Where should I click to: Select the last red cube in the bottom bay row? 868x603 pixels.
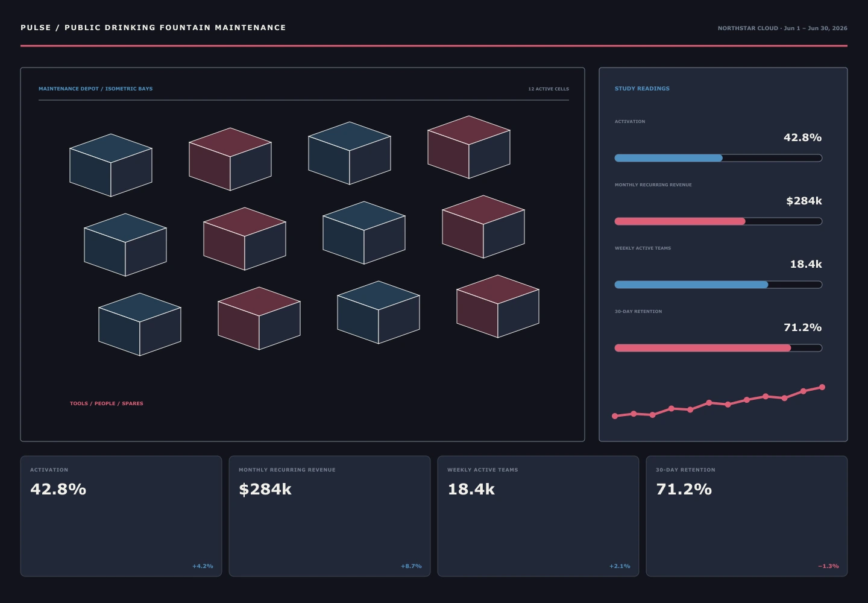[498, 306]
